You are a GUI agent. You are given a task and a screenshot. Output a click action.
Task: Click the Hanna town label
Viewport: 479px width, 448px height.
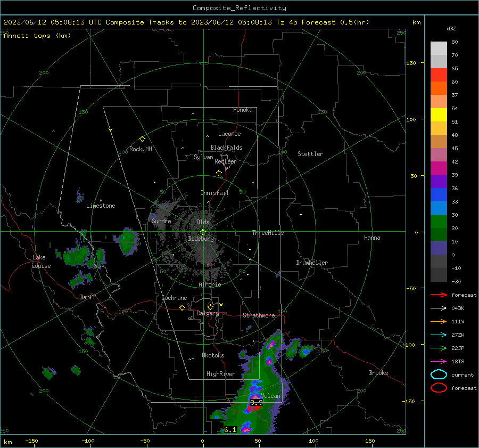pos(372,238)
